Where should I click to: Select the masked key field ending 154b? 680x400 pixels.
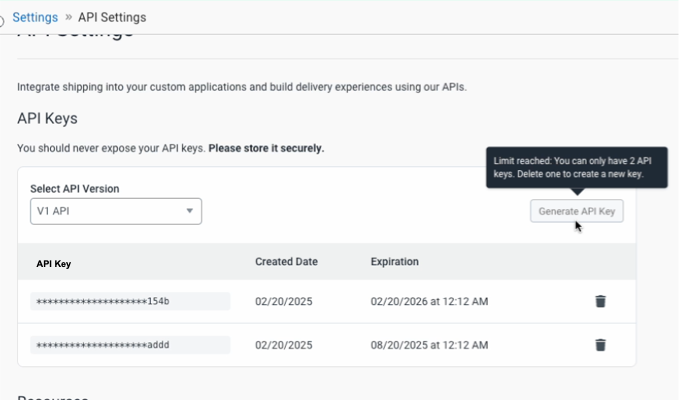[x=130, y=301]
